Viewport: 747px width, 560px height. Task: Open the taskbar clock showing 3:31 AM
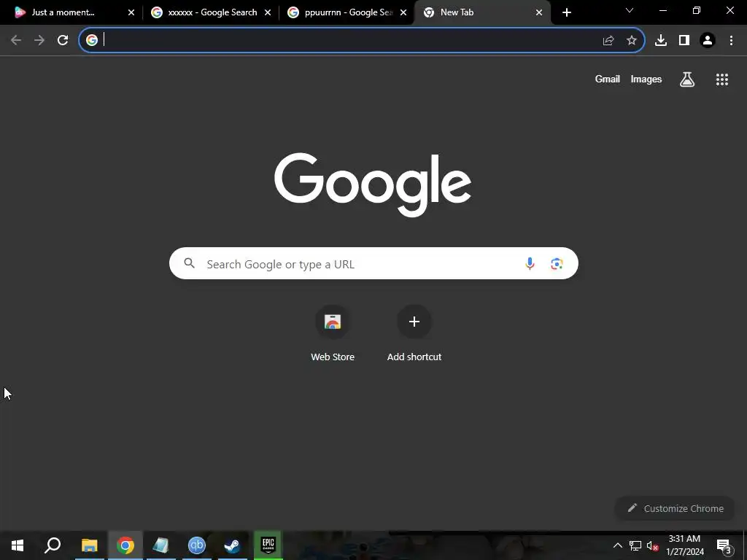(684, 545)
